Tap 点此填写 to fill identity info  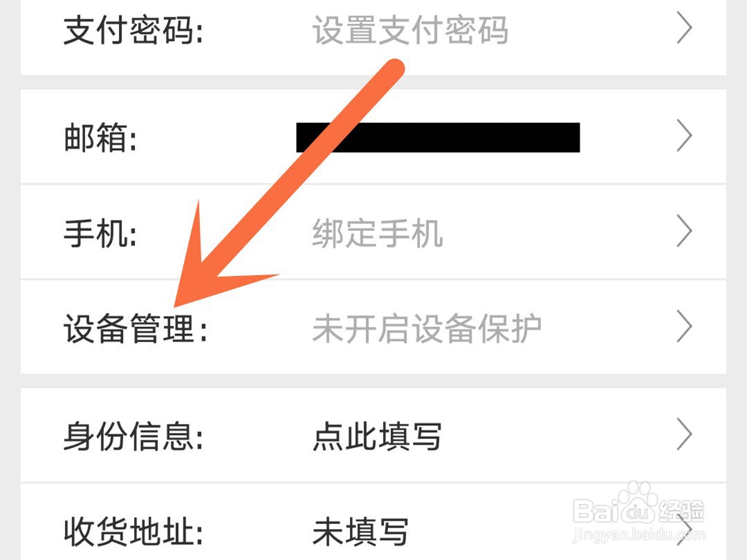pyautogui.click(x=377, y=436)
